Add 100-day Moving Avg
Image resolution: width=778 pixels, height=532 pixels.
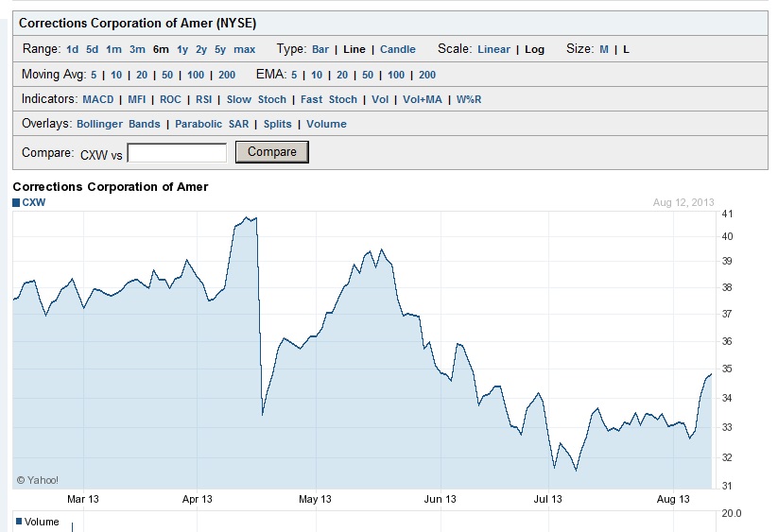196,75
